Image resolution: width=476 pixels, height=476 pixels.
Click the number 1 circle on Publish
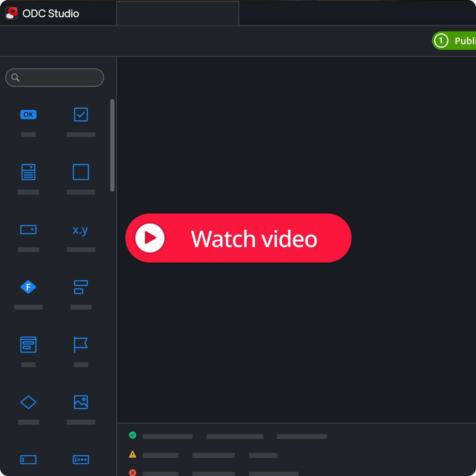point(441,41)
